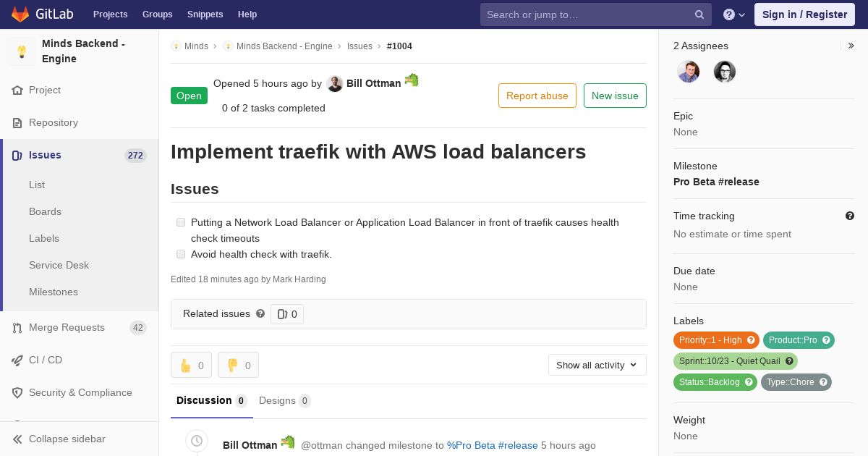
Task: Click the second assignee avatar
Action: [725, 72]
